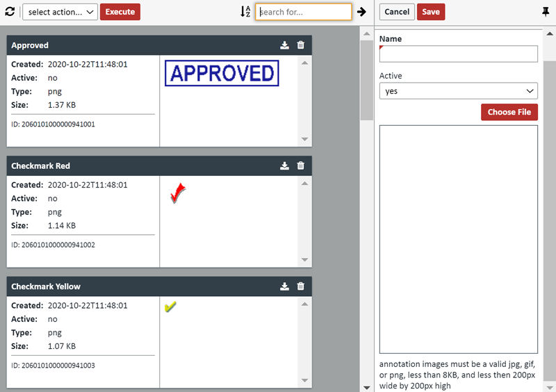
Task: Click in the search for box
Action: coord(303,12)
